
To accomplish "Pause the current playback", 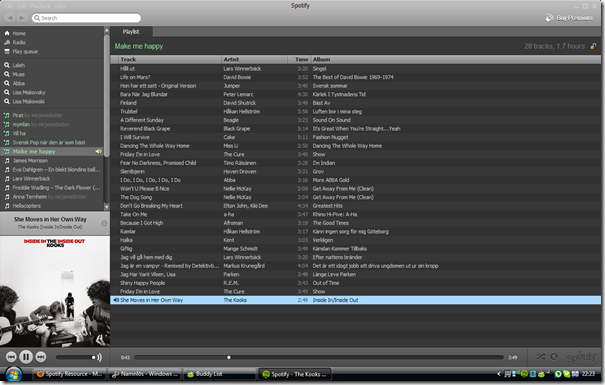I will click(26, 357).
